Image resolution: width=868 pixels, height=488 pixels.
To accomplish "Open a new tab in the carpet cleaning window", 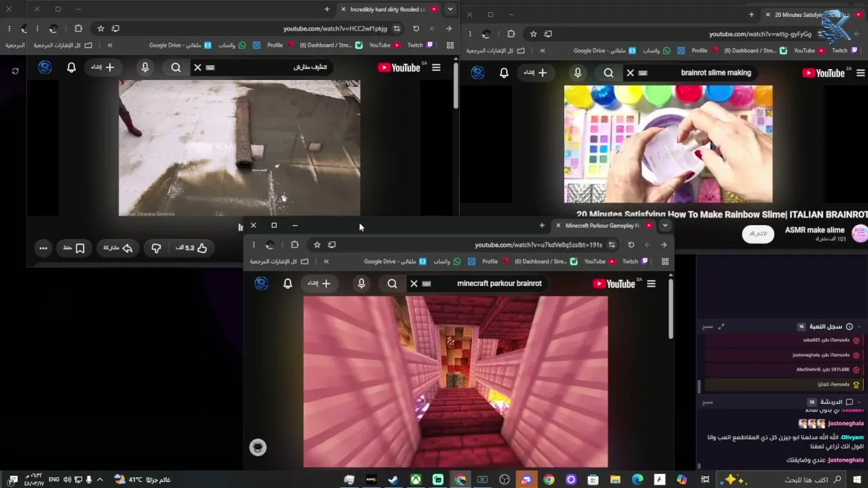I will [327, 9].
